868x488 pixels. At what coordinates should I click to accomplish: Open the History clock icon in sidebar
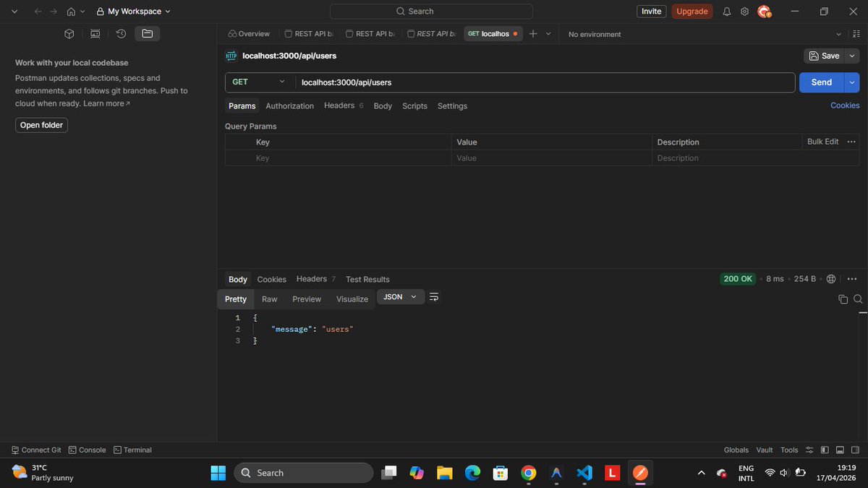122,34
